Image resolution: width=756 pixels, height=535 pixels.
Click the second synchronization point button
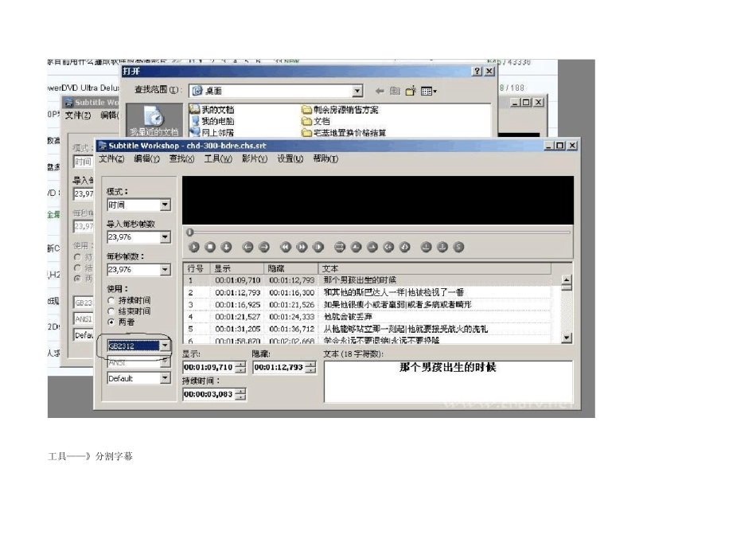tap(442, 247)
